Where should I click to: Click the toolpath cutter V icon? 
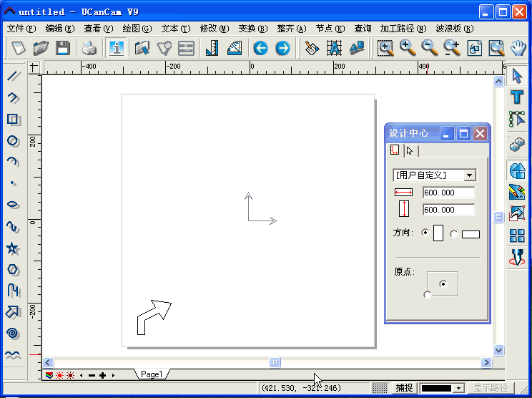(517, 257)
